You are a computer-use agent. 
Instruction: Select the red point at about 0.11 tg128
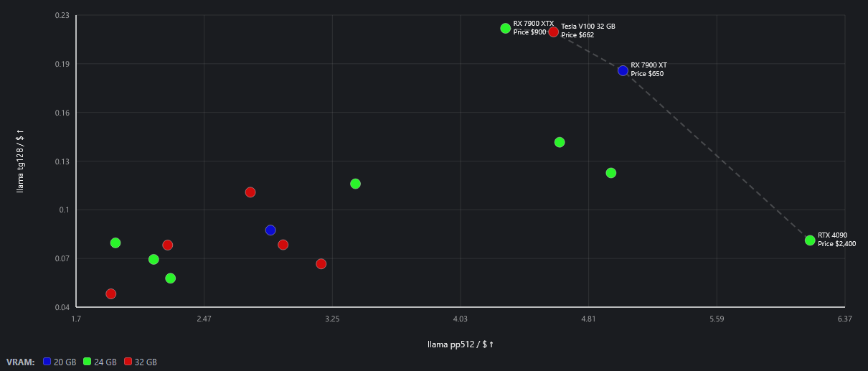point(250,192)
